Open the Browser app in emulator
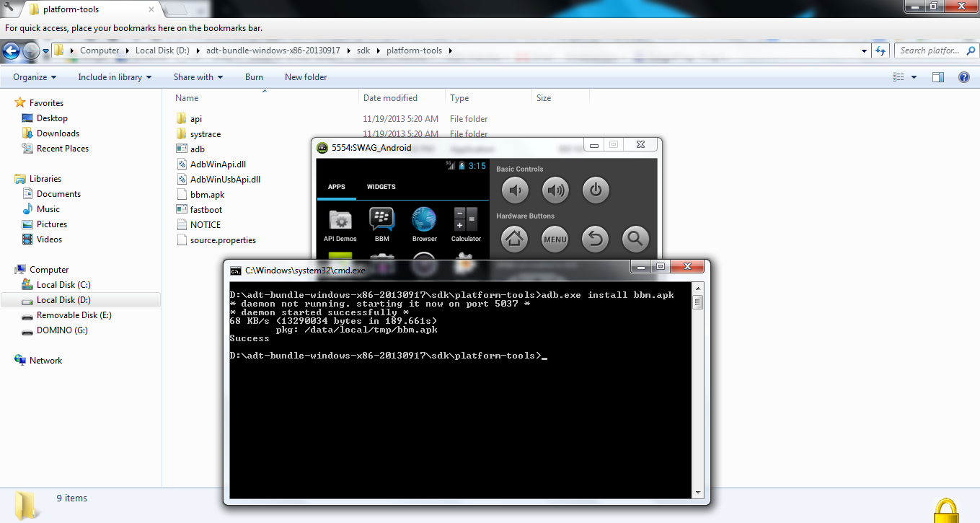The image size is (980, 523). (424, 224)
